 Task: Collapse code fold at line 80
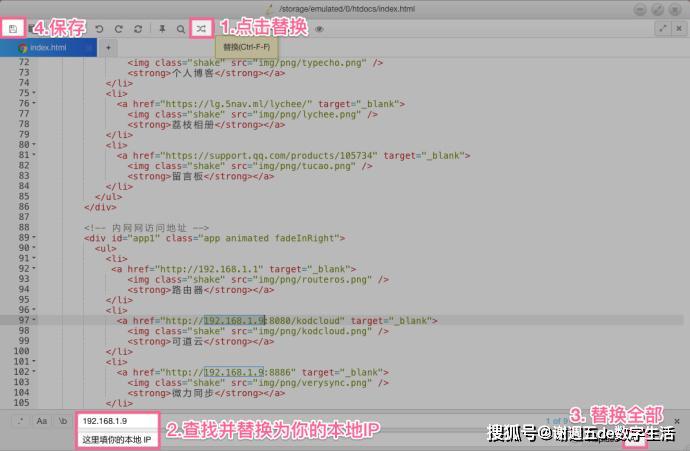(x=34, y=144)
